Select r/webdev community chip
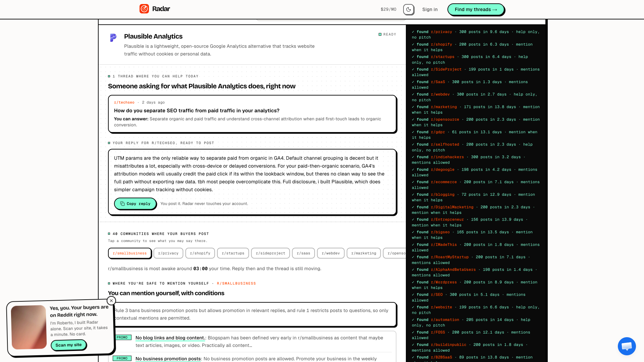The height and width of the screenshot is (362, 644). pyautogui.click(x=331, y=253)
